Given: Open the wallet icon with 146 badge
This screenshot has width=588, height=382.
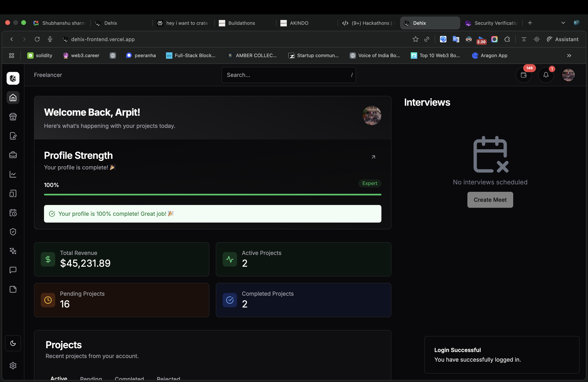Looking at the screenshot, I should coord(524,75).
